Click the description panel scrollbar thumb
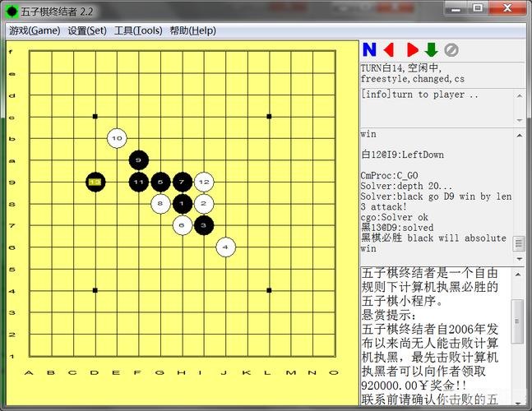This screenshot has width=532, height=411. click(517, 321)
